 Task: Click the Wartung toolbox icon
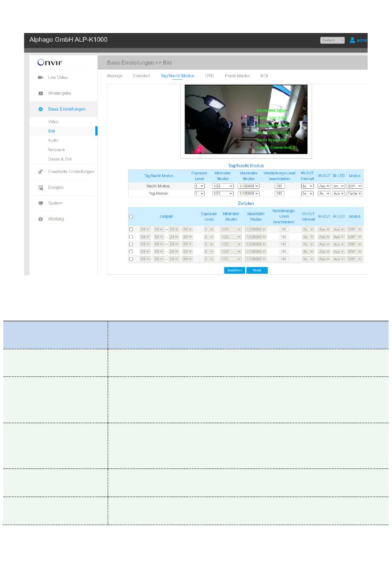coord(40,219)
